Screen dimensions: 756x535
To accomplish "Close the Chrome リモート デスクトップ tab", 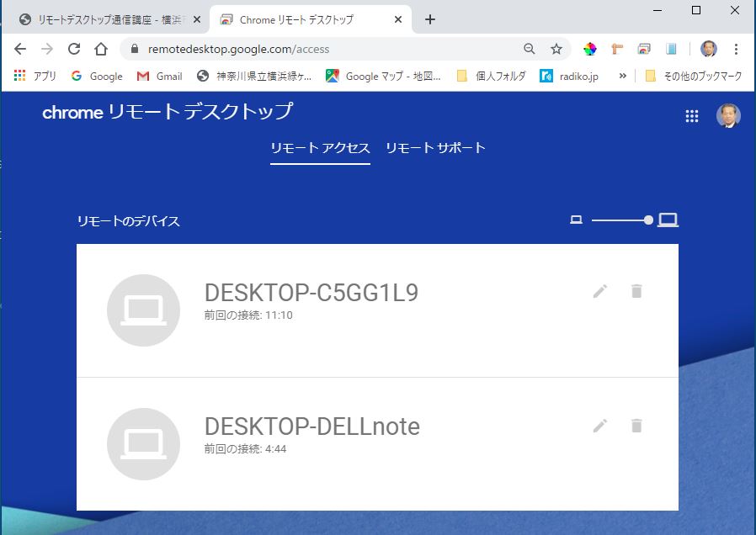I will (x=398, y=19).
